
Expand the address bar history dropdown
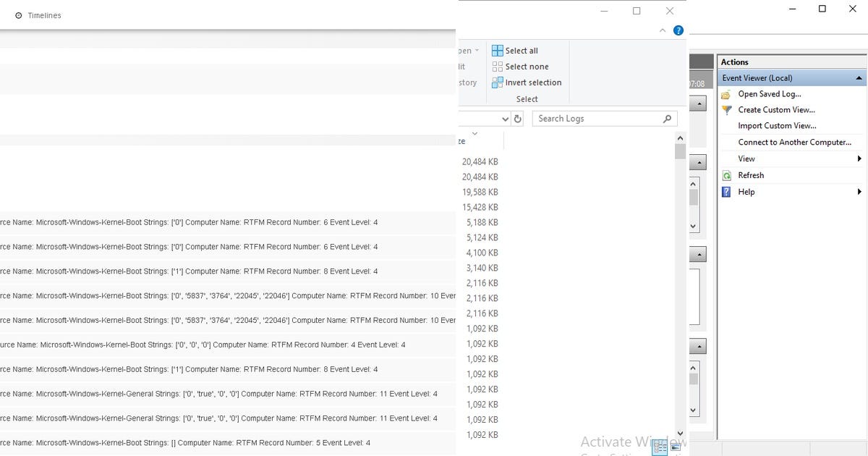point(506,119)
